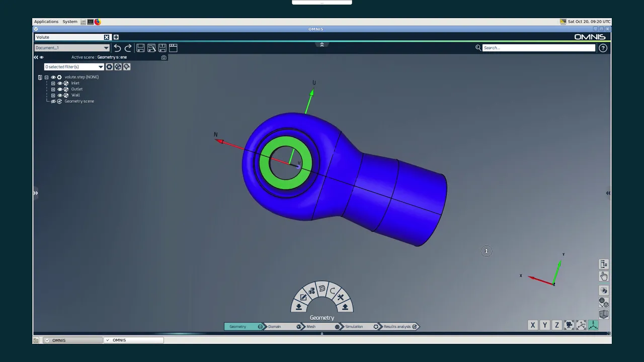This screenshot has width=644, height=362.
Task: Click the door icon left of volute.step
Action: pyautogui.click(x=40, y=77)
